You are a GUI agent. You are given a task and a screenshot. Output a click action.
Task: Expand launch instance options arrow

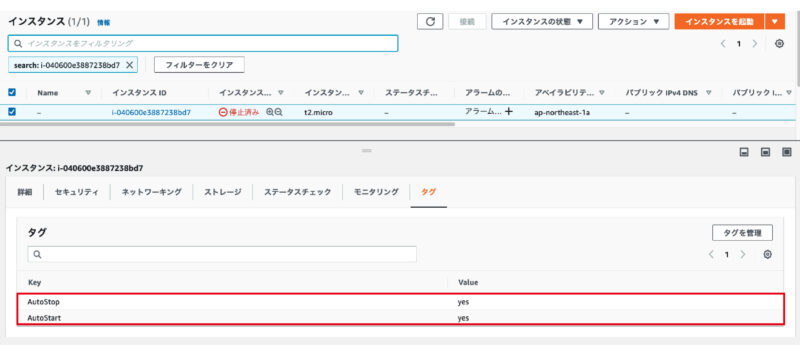pyautogui.click(x=775, y=21)
